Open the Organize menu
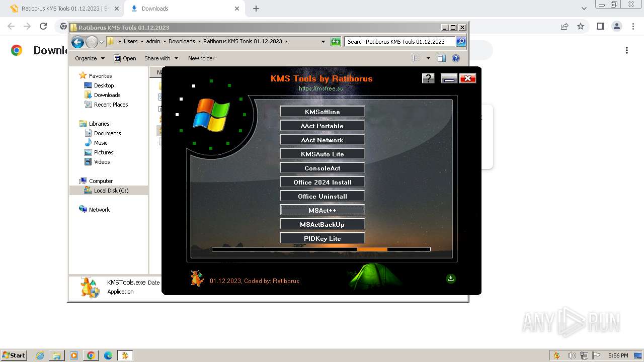Image resolution: width=644 pixels, height=362 pixels. coord(90,58)
